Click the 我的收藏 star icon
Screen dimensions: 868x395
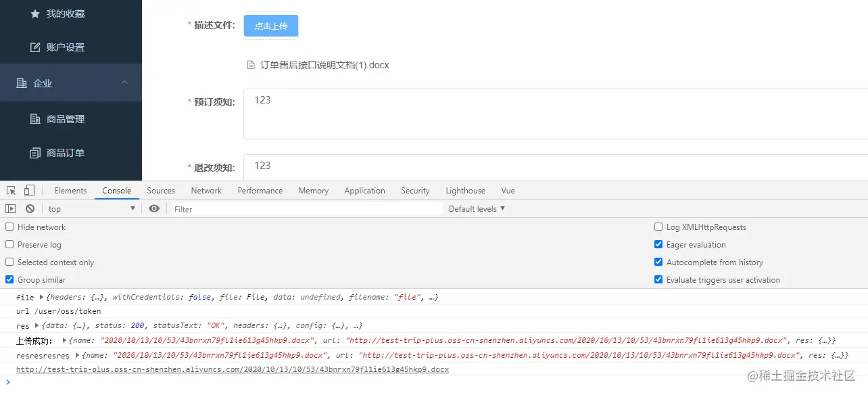[35, 14]
